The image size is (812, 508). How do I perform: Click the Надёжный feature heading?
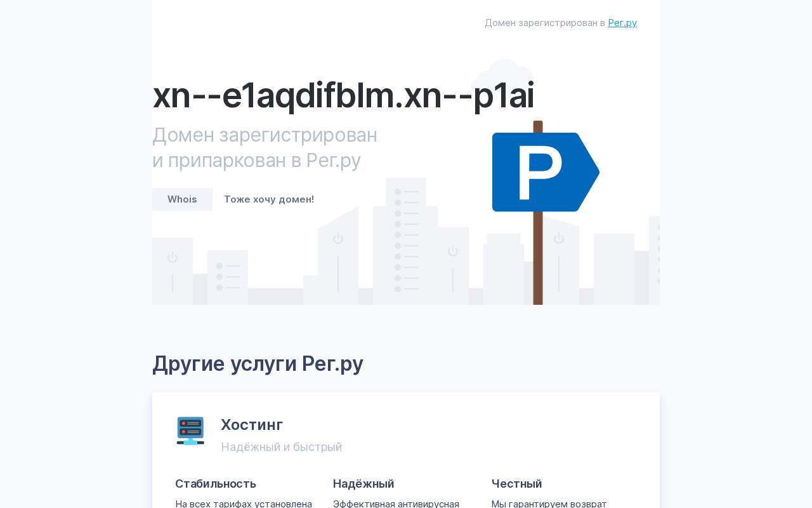click(x=363, y=484)
